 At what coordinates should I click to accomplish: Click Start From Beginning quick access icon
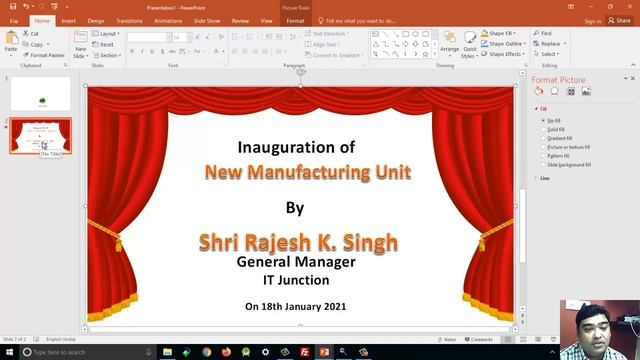[x=54, y=6]
